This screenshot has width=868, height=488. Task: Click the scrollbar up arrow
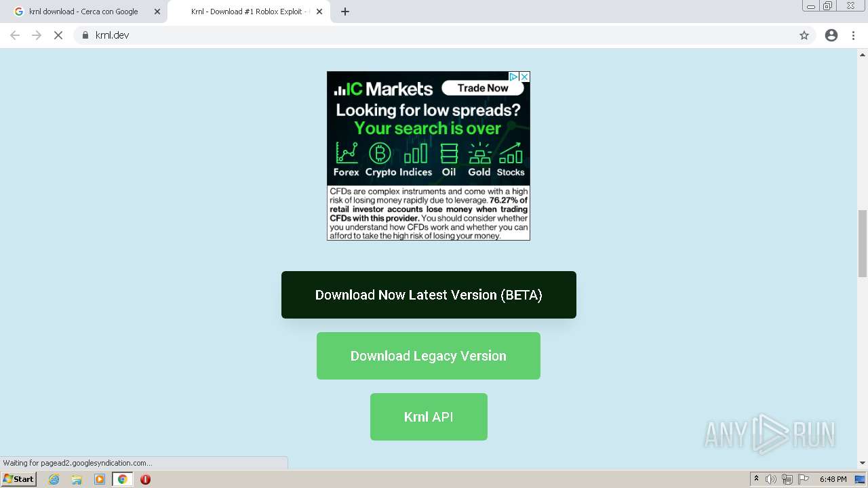tap(863, 54)
